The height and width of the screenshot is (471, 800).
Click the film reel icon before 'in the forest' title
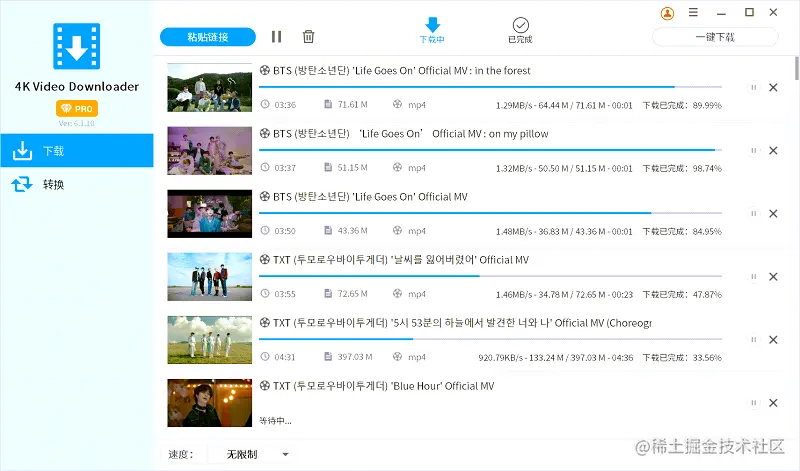(265, 70)
